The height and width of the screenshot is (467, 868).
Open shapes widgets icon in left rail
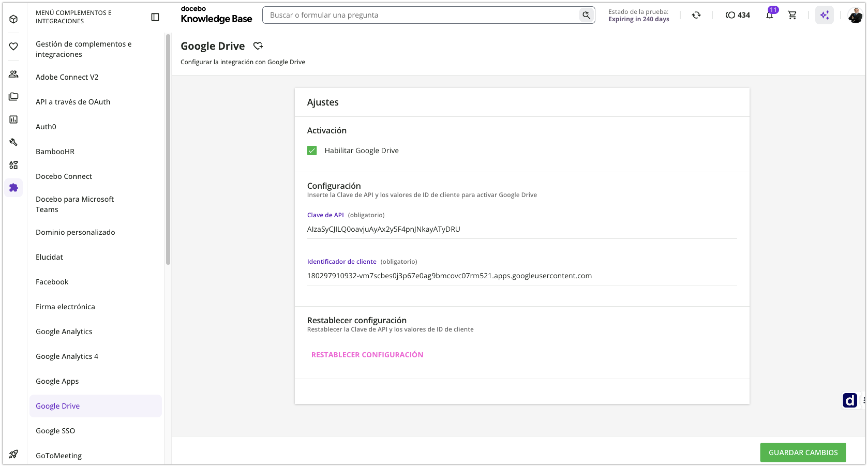13,165
